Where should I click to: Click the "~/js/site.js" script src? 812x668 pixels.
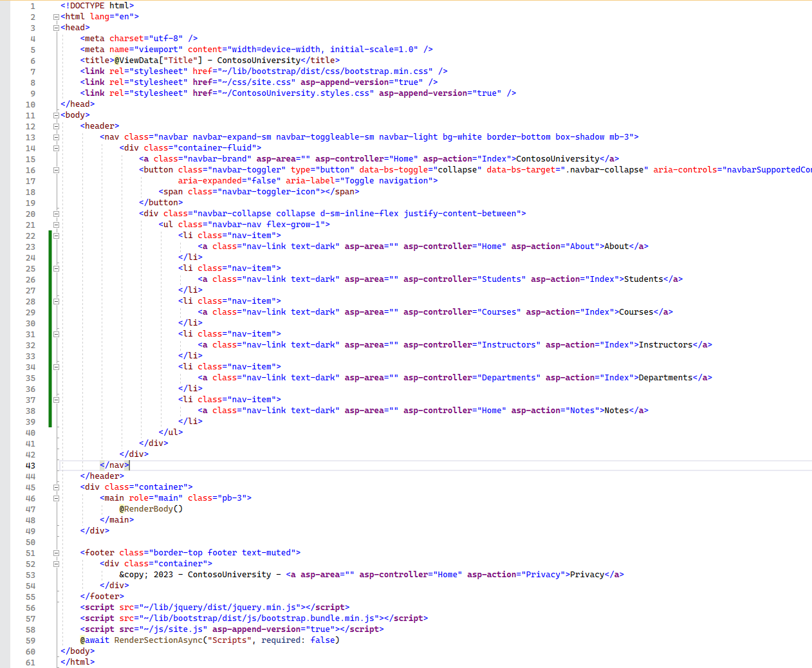coord(173,629)
